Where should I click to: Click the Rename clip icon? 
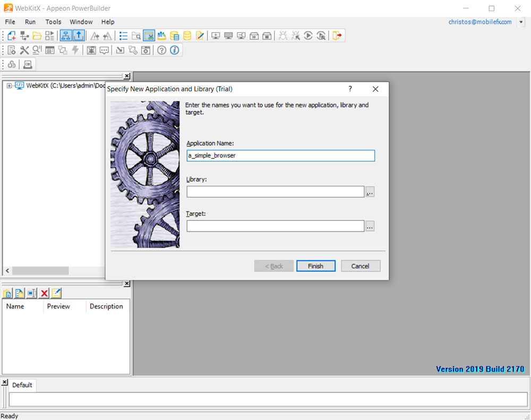pos(32,293)
